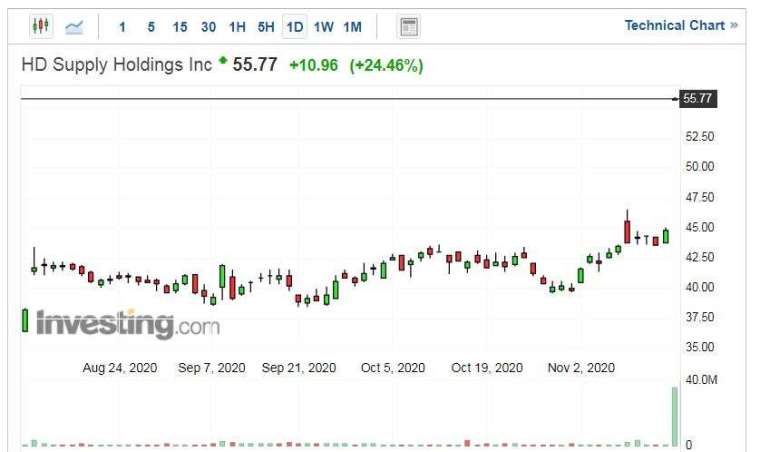The height and width of the screenshot is (452, 760).
Task: Select the 1D daily interval
Action: pos(295,27)
